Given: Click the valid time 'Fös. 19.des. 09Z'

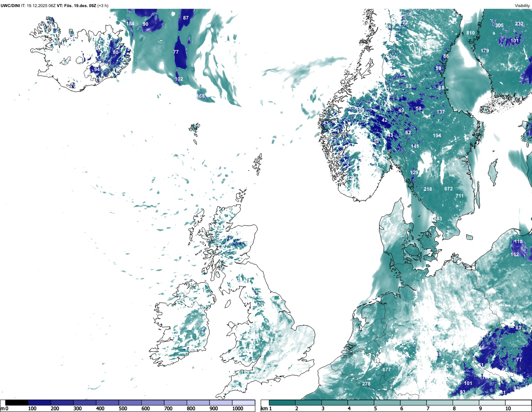Looking at the screenshot, I should click(x=80, y=5).
